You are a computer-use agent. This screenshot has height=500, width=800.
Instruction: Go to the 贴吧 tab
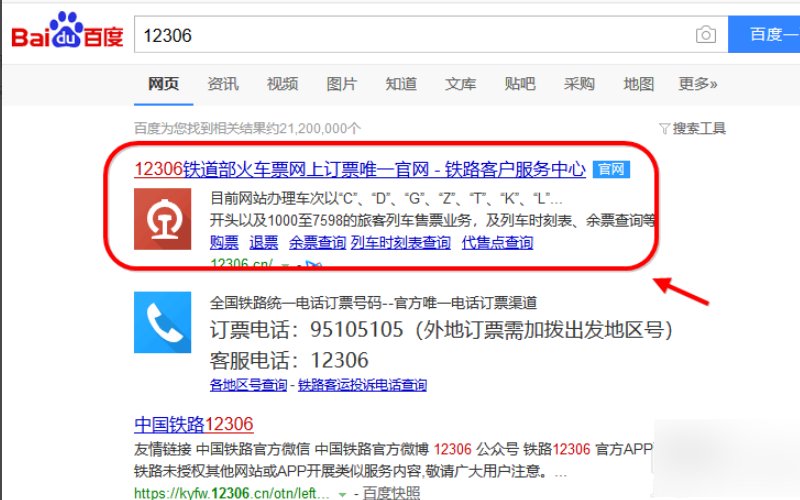click(x=520, y=84)
